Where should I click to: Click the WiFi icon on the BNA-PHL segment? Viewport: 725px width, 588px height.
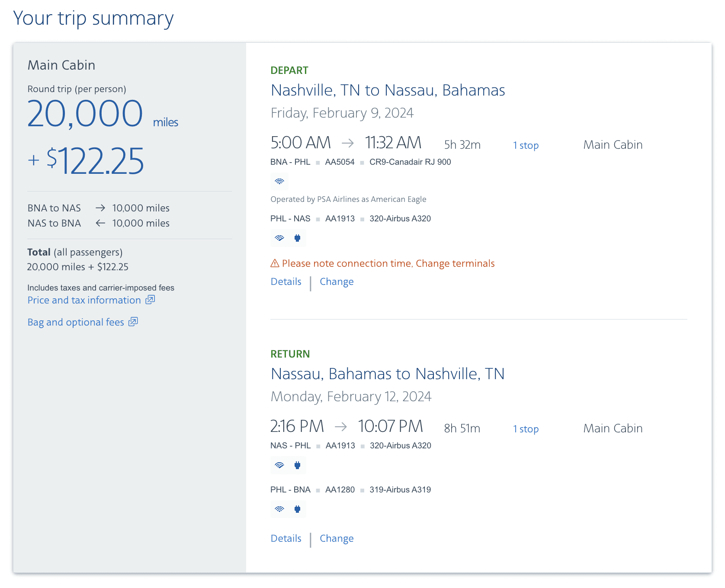coord(279,182)
